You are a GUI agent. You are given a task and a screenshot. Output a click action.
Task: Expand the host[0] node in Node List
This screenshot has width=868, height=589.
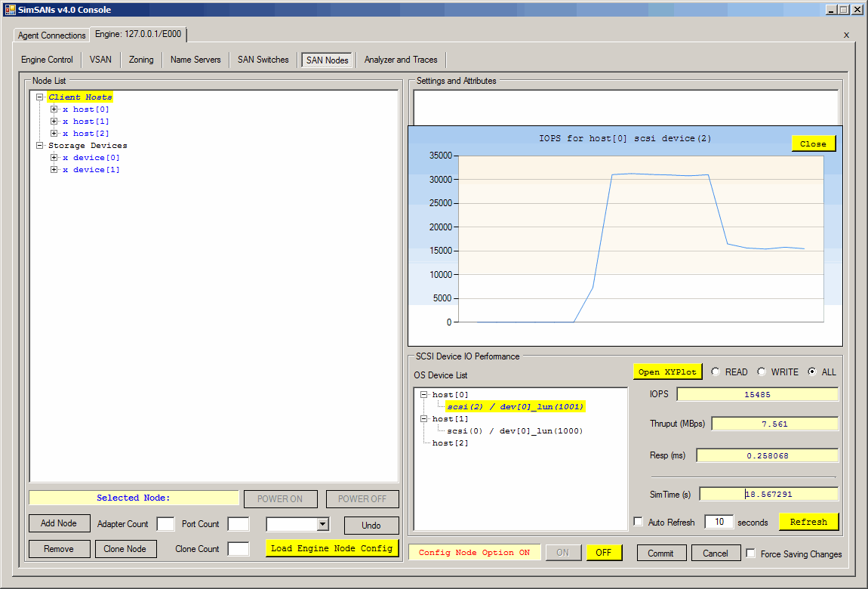54,109
